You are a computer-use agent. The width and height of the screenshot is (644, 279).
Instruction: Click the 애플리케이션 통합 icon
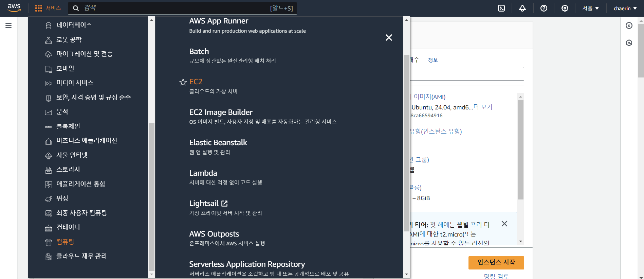[49, 185]
